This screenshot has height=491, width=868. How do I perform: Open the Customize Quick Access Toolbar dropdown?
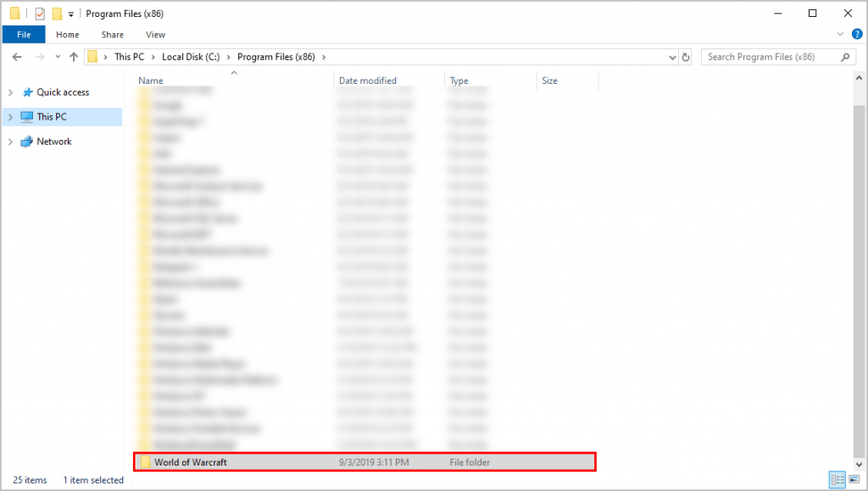[x=70, y=14]
